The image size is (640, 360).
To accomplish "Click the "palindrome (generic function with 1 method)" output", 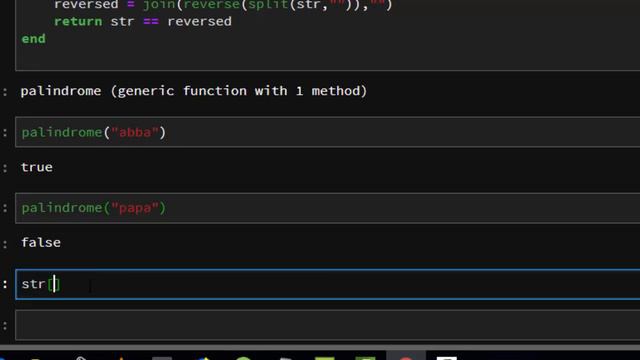I will tap(194, 91).
